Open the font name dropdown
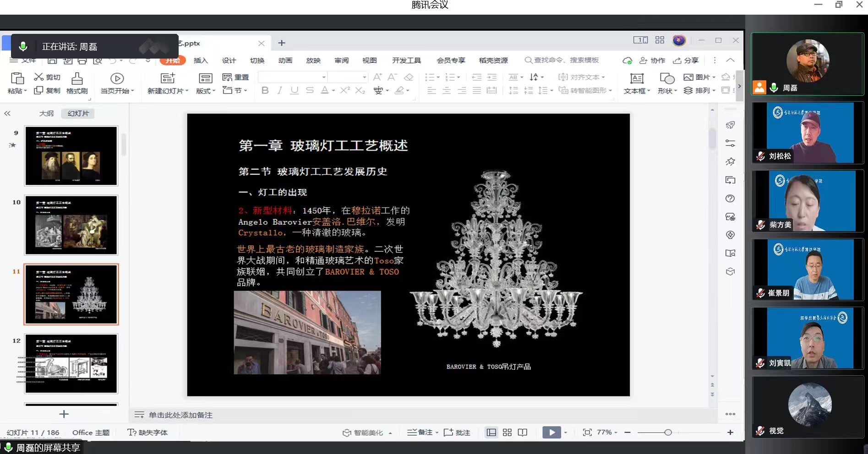 (324, 77)
